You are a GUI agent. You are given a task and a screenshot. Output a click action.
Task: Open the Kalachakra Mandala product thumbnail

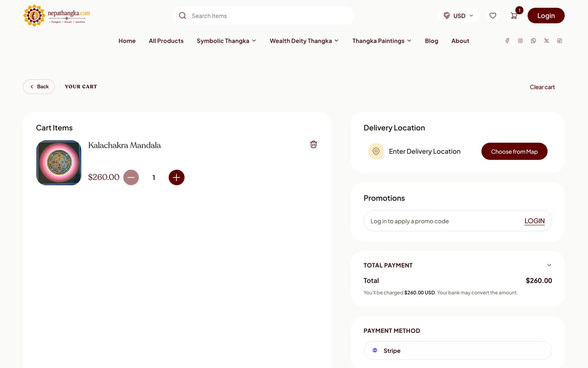pos(59,163)
